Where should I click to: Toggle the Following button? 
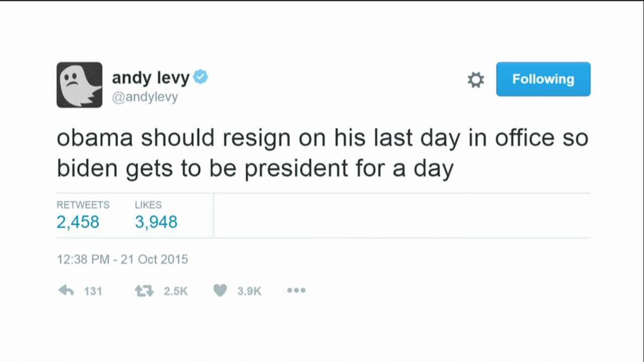pos(543,79)
